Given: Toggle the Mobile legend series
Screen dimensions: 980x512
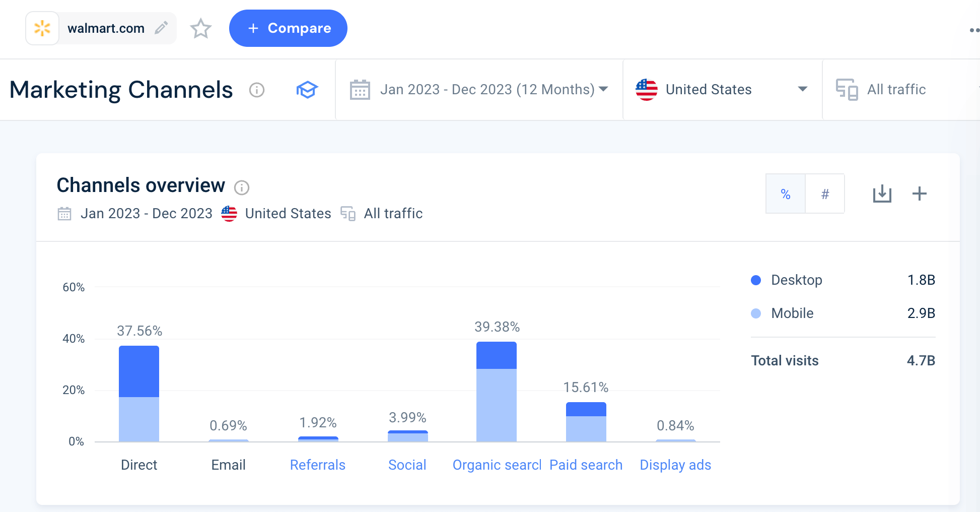Looking at the screenshot, I should [782, 313].
